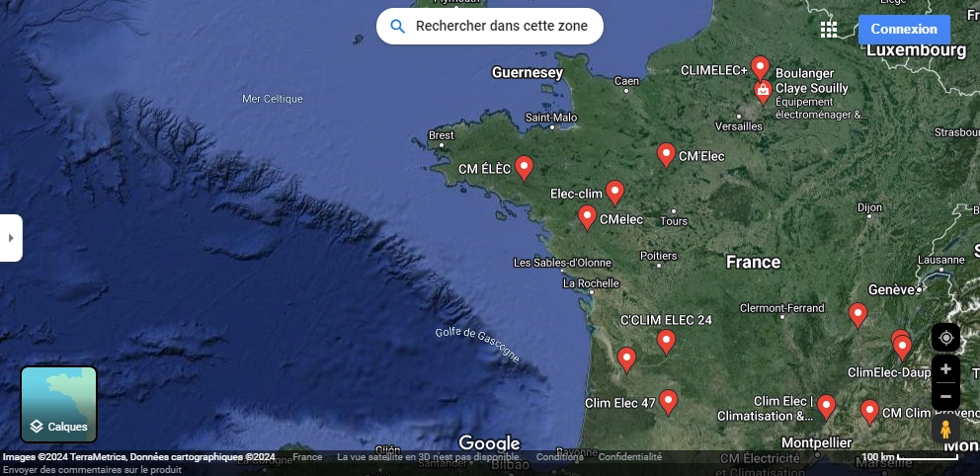Click the La Rochelle city label
This screenshot has height=476, width=980.
(591, 283)
